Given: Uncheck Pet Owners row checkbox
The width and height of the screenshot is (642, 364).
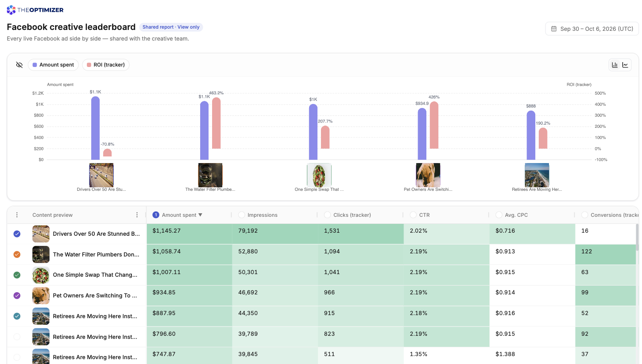Looking at the screenshot, I should click(17, 296).
